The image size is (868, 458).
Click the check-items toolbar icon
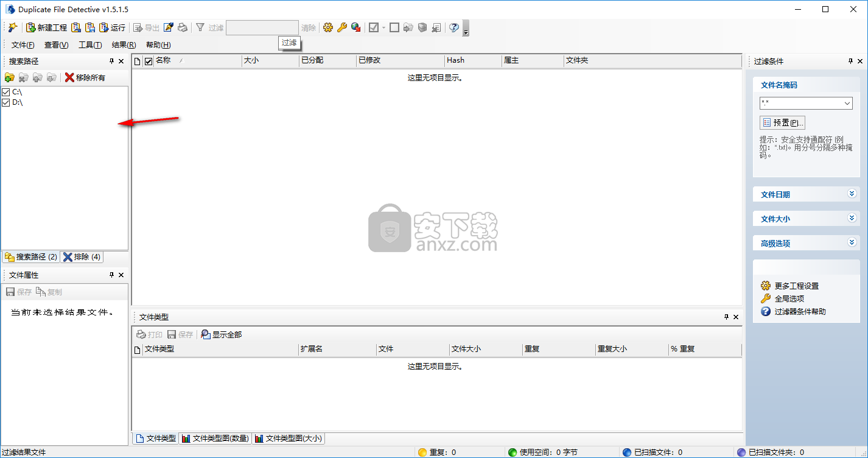click(374, 27)
